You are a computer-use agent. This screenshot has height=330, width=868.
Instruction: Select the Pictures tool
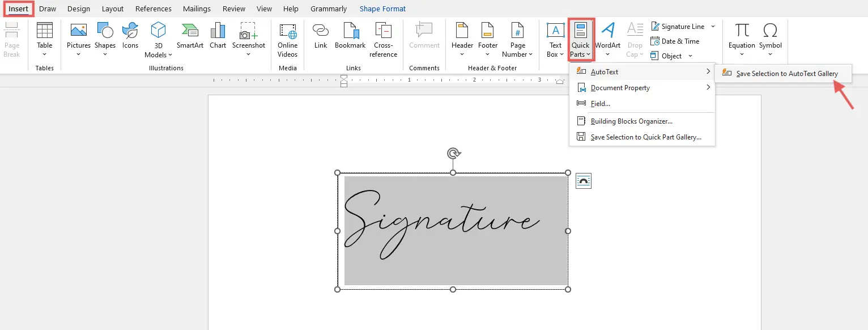(x=78, y=34)
